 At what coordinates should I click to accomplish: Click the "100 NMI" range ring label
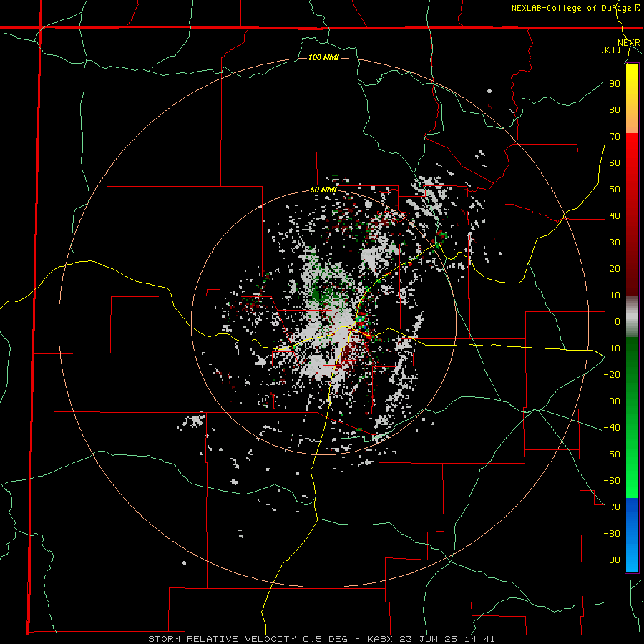coord(323,57)
